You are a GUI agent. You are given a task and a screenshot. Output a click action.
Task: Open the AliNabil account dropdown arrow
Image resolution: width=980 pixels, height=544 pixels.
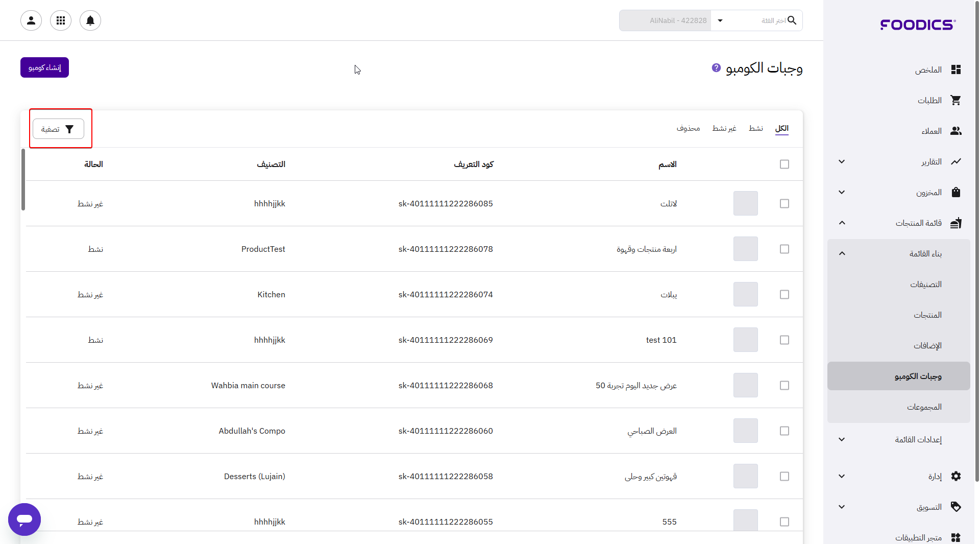click(720, 20)
